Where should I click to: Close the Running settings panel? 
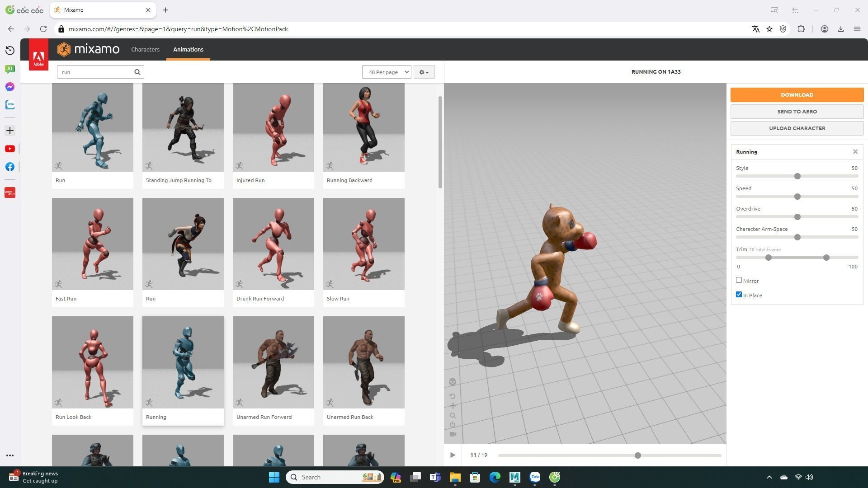(x=855, y=152)
